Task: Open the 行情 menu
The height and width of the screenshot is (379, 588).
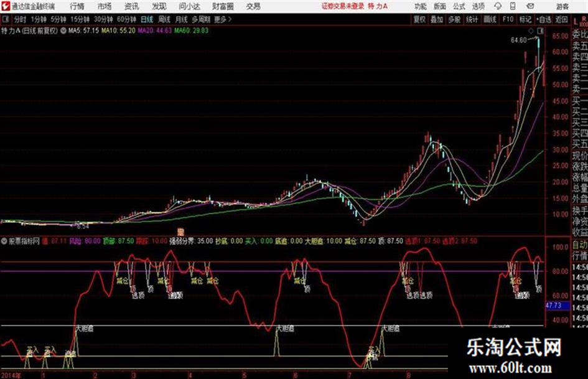Action: (x=77, y=6)
